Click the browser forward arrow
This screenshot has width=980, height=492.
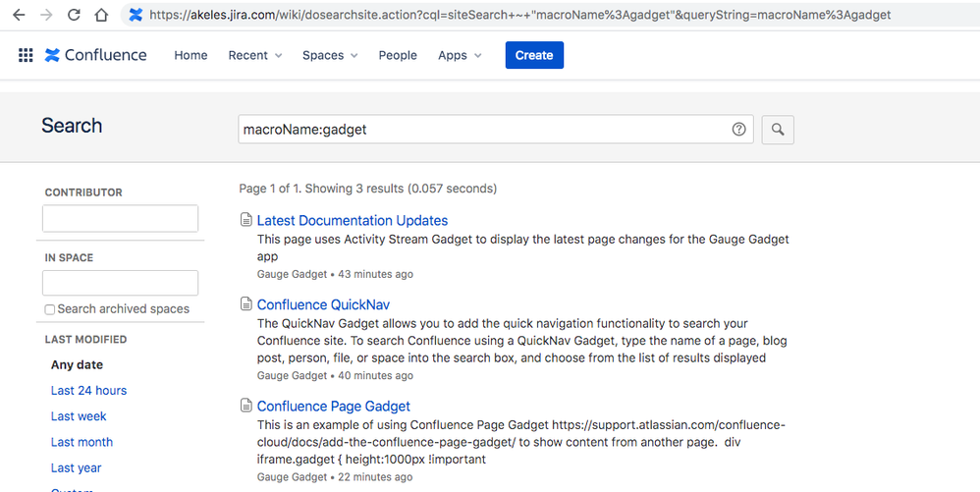[x=46, y=15]
